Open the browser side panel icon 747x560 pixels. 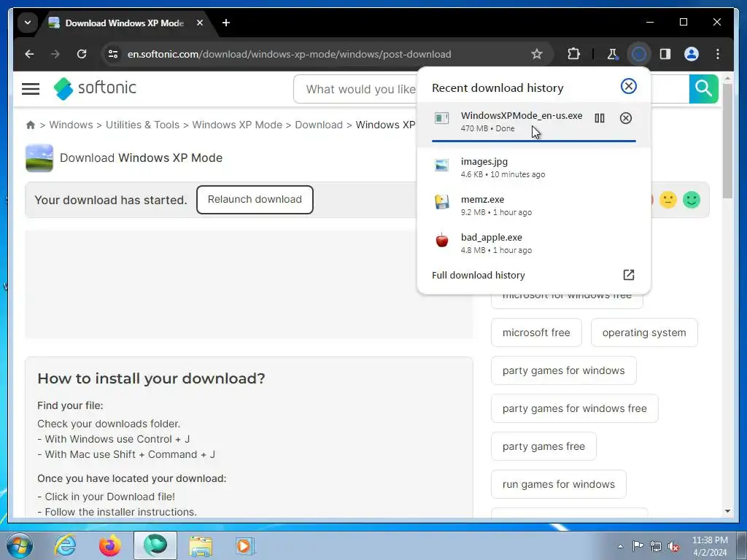[665, 54]
